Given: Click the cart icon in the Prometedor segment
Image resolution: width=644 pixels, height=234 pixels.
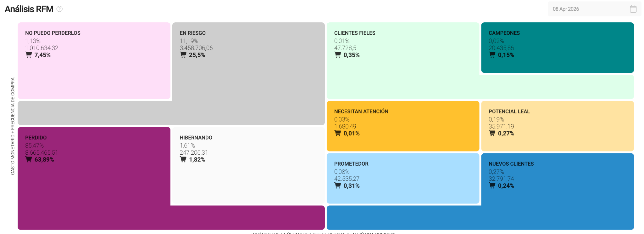Looking at the screenshot, I should tap(337, 186).
